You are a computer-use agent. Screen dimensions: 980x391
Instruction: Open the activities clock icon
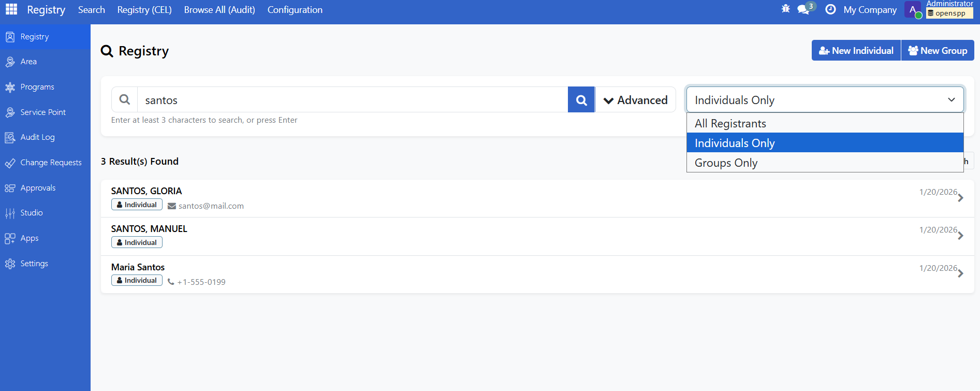830,9
